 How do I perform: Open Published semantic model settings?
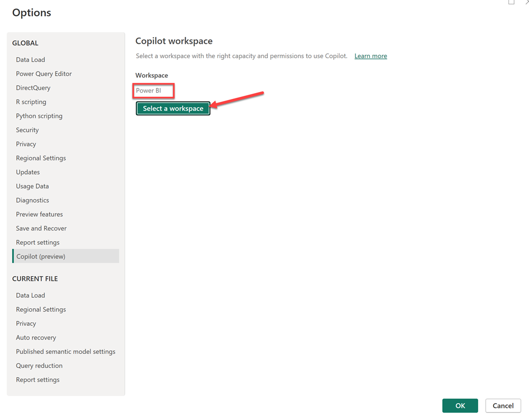(66, 351)
